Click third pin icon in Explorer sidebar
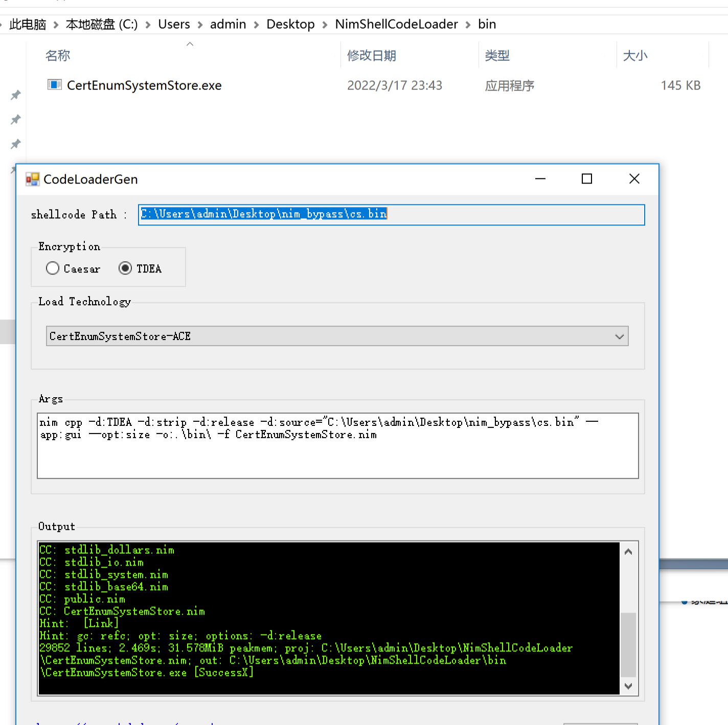 click(x=16, y=144)
